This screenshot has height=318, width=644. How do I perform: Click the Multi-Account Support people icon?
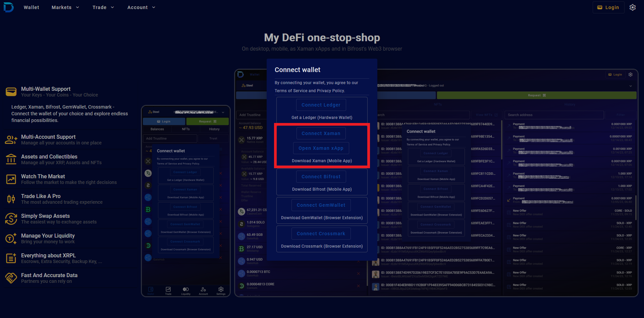pyautogui.click(x=11, y=140)
